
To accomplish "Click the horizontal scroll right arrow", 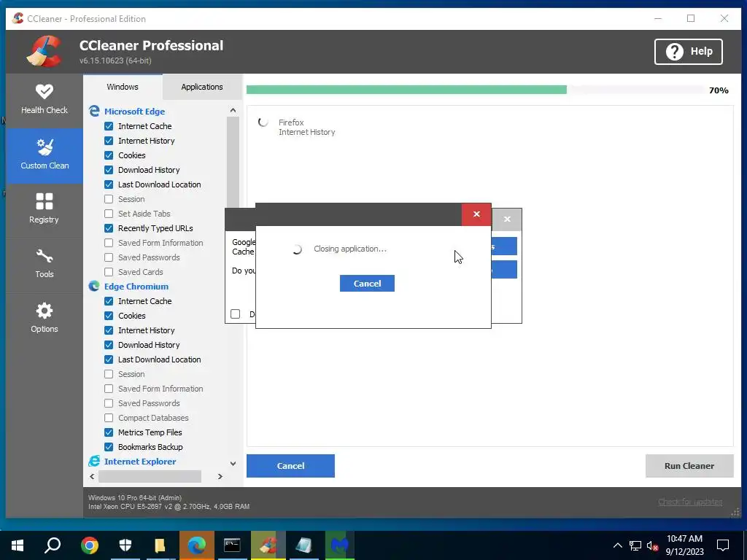I will point(220,476).
